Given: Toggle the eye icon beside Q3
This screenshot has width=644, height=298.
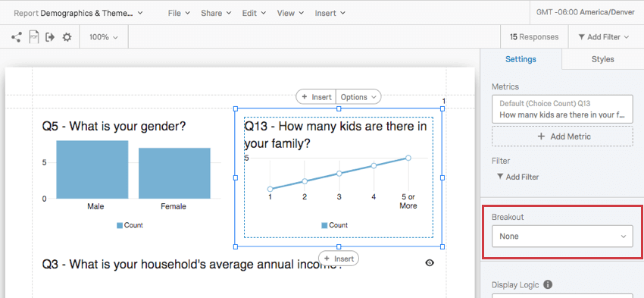Looking at the screenshot, I should 430,262.
